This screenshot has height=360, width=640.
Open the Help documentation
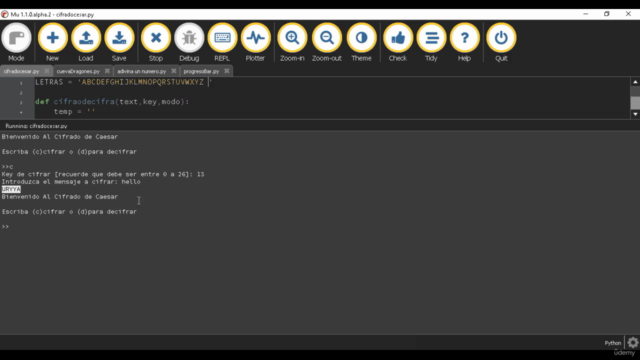(x=464, y=42)
